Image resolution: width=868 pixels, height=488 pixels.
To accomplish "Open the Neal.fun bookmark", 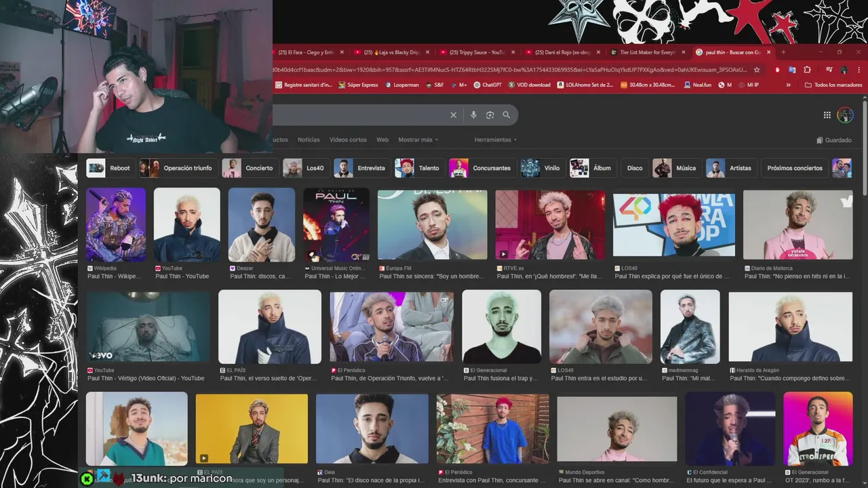I will (x=698, y=85).
